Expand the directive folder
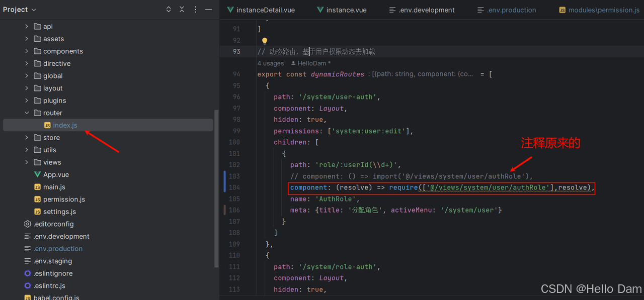Image resolution: width=644 pixels, height=300 pixels. tap(27, 63)
